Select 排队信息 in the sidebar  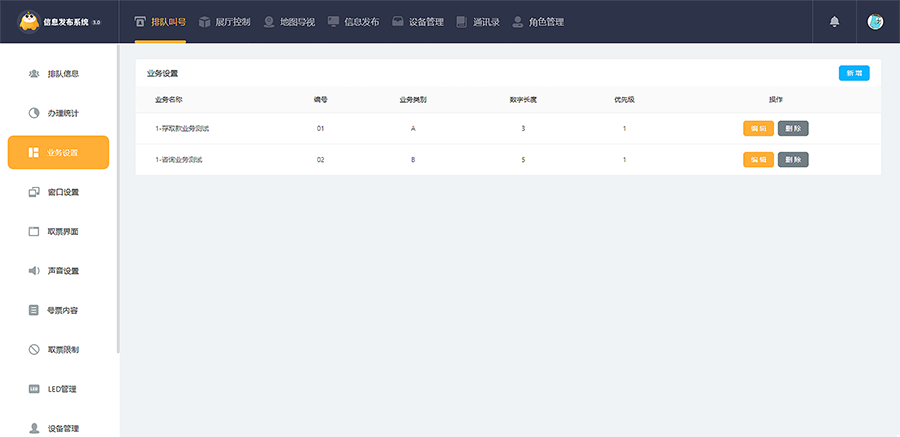pos(58,74)
